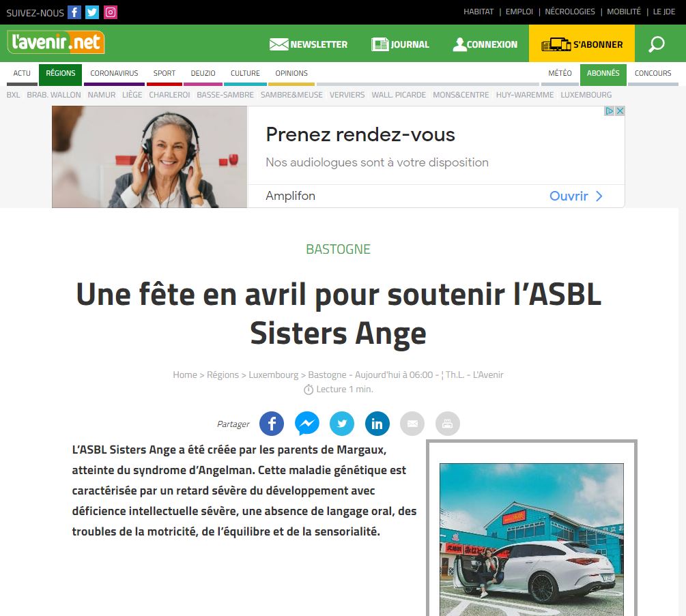Tweet the article via round Twitter icon
686x616 pixels.
342,424
